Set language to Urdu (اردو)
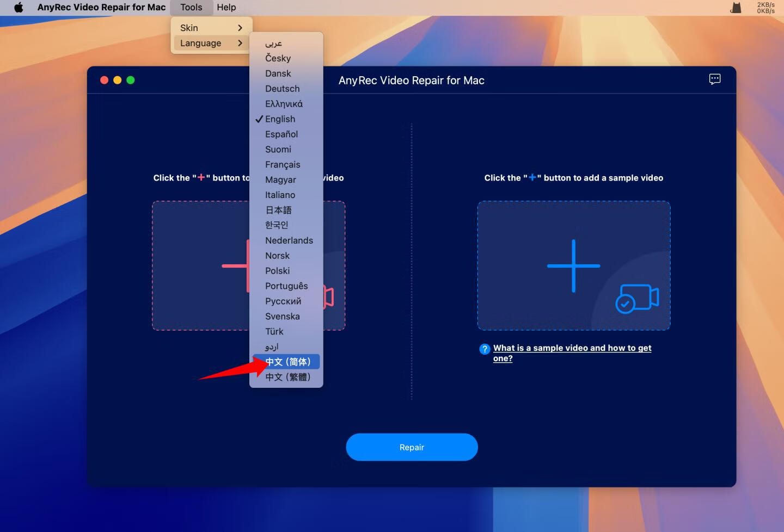 (x=286, y=347)
